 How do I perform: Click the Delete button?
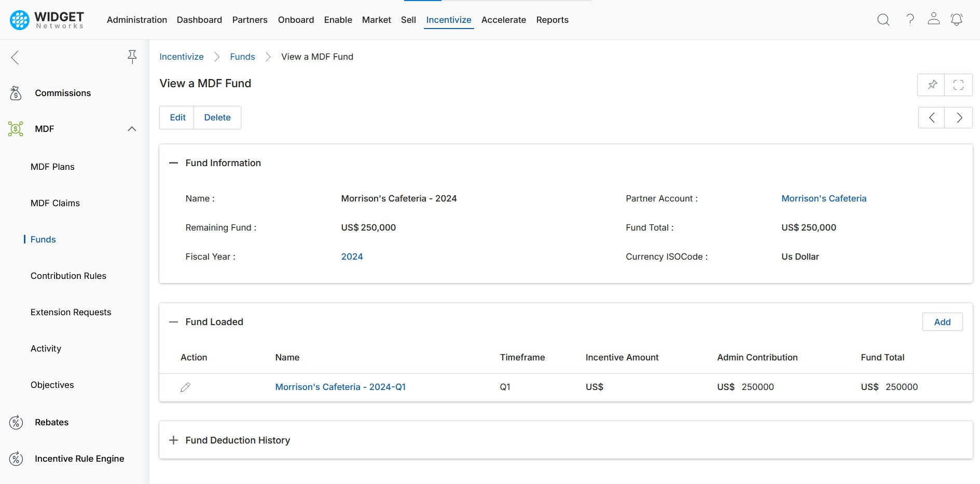(x=217, y=117)
